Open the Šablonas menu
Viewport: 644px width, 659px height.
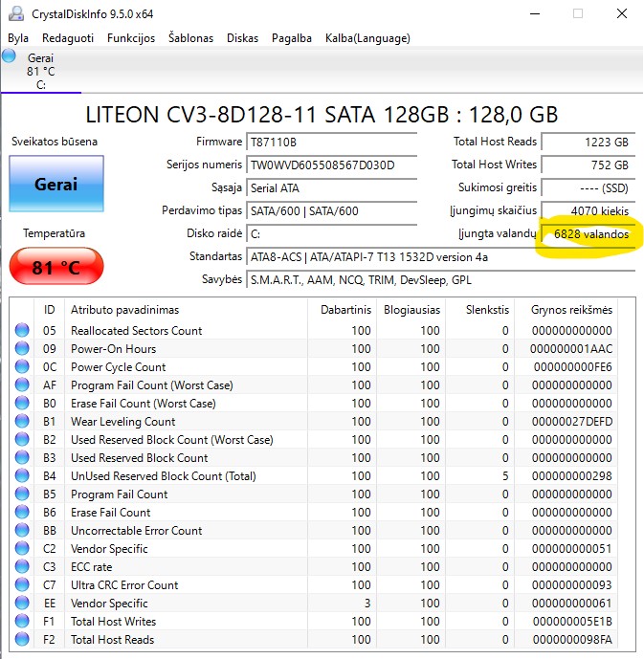pyautogui.click(x=190, y=38)
